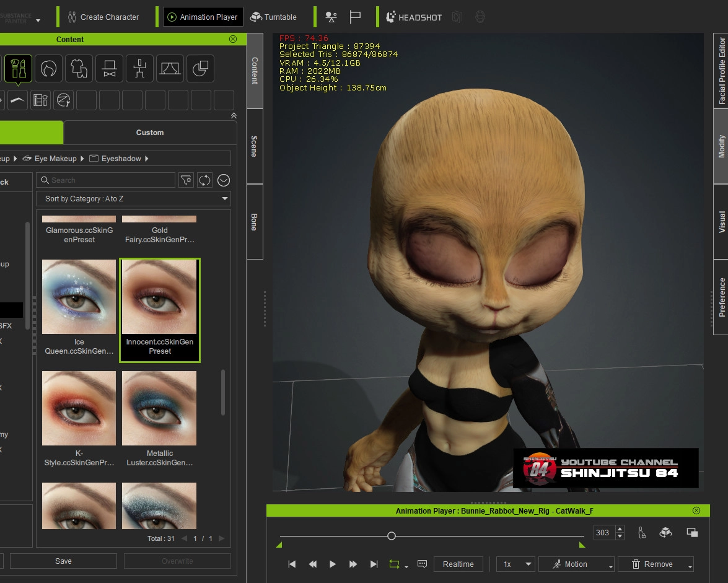Click the search filter funnel icon
Image resolution: width=728 pixels, height=583 pixels.
click(186, 180)
